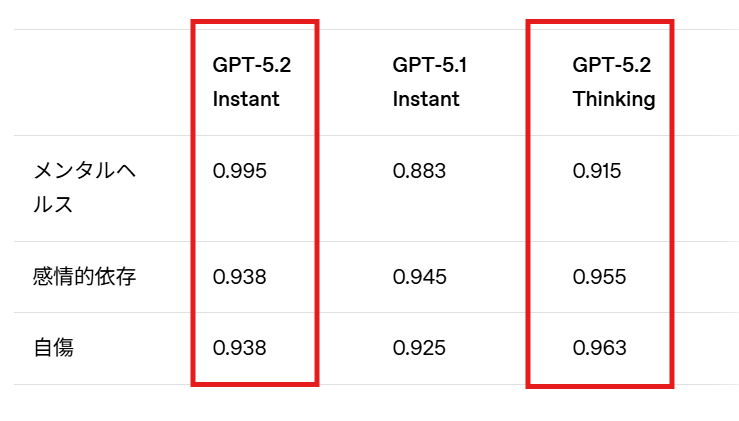Click Instant under the first GPT-5.2 header
Viewport: 739px width, 421px height.
[246, 99]
